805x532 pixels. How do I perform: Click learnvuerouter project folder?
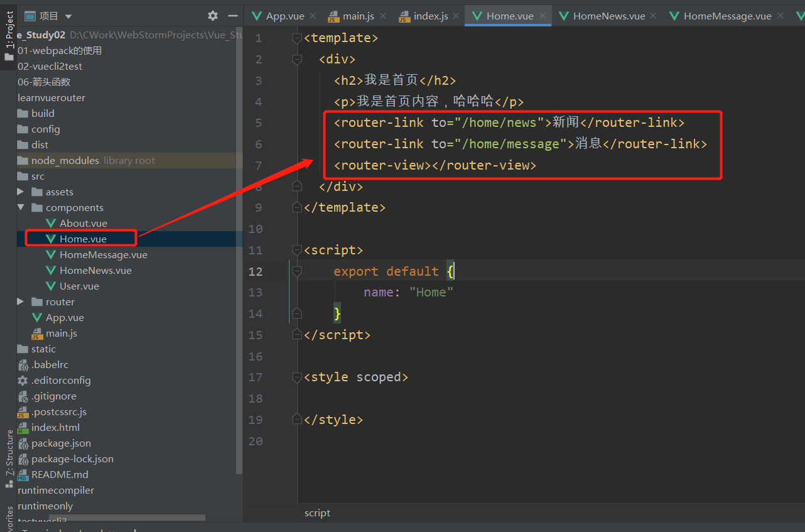tap(51, 97)
